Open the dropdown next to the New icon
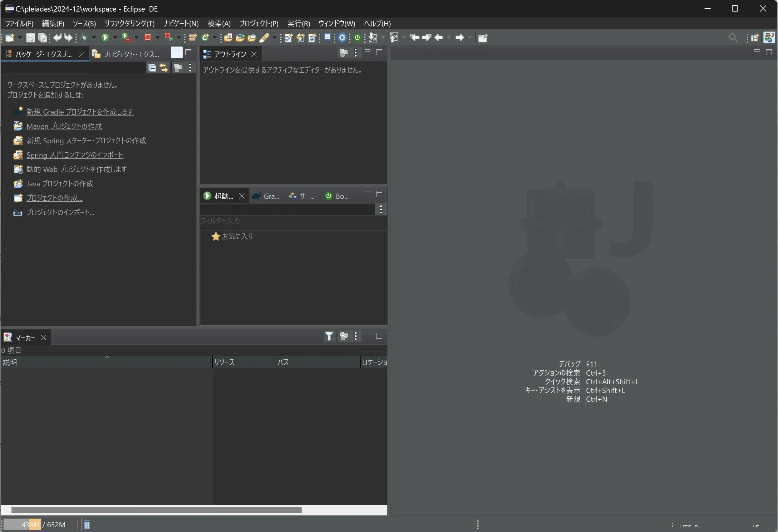The image size is (778, 532). [x=19, y=37]
